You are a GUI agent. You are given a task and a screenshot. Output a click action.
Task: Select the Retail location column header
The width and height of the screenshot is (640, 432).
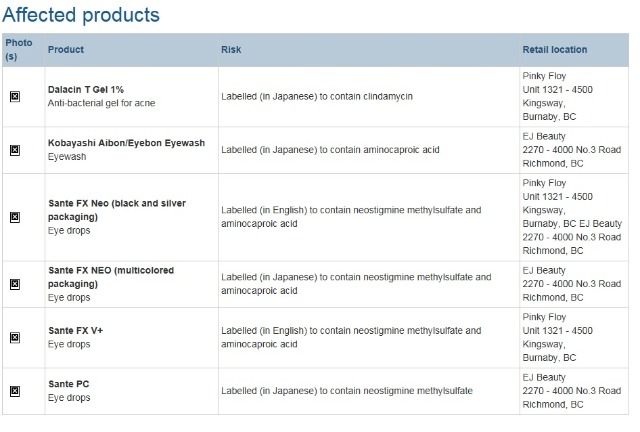click(555, 49)
